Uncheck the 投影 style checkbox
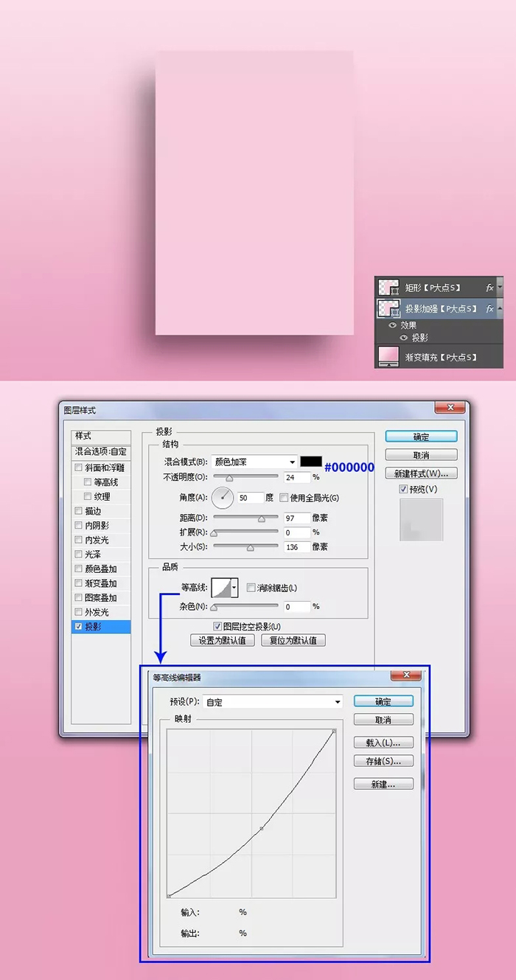 [x=79, y=627]
